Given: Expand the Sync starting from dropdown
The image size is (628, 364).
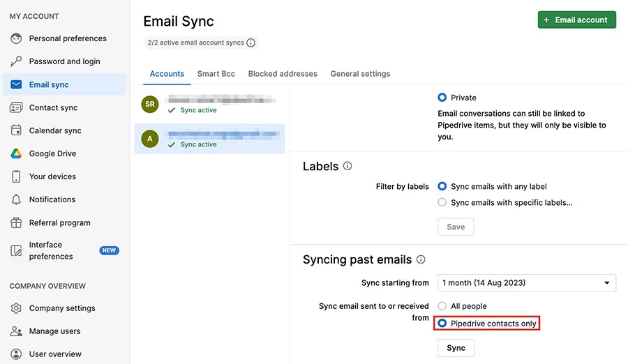Looking at the screenshot, I should [x=527, y=282].
